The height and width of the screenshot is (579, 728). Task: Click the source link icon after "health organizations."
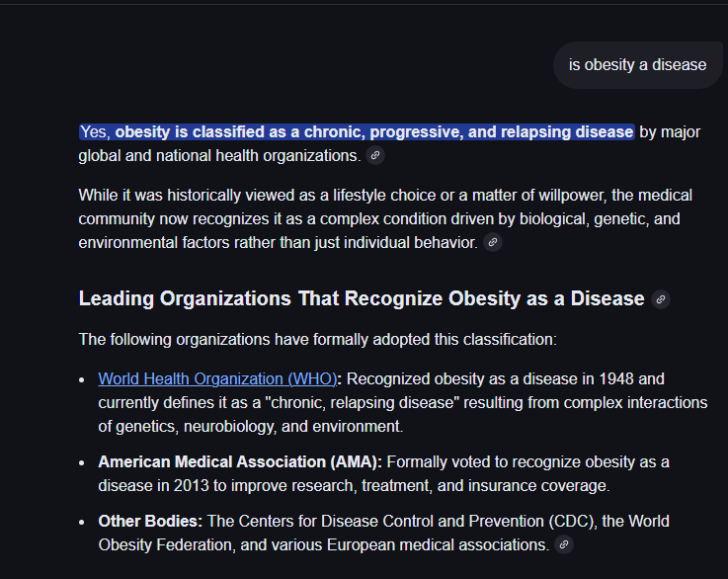click(375, 155)
